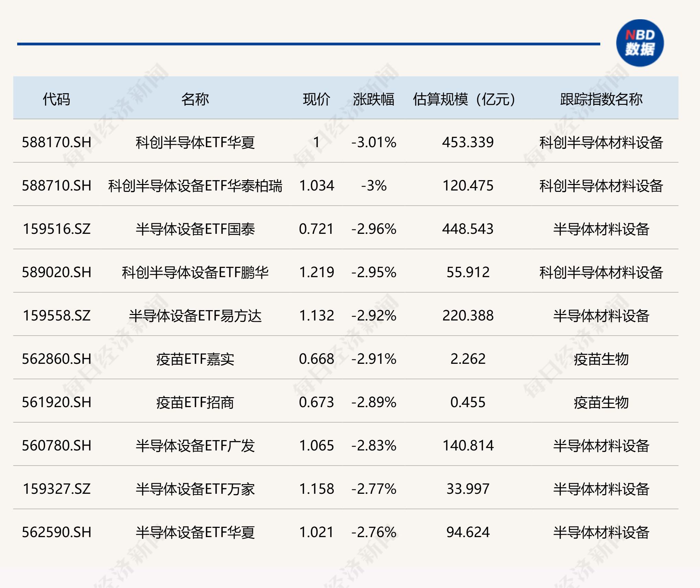Click the price 0.668
This screenshot has width=700, height=588.
[x=317, y=359]
